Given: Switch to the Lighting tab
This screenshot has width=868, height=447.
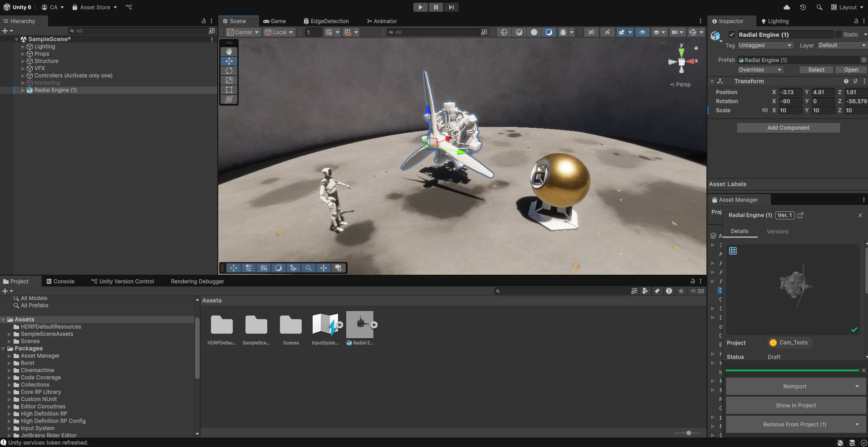Looking at the screenshot, I should 775,21.
